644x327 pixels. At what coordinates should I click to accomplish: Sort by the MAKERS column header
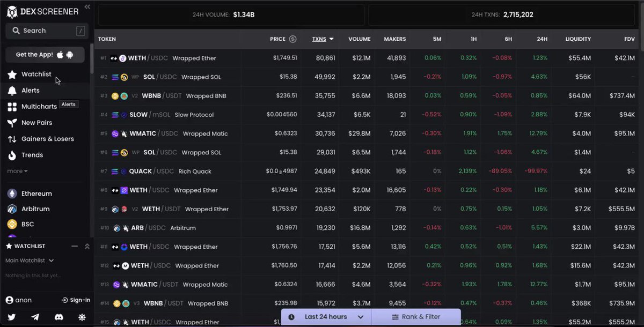394,39
